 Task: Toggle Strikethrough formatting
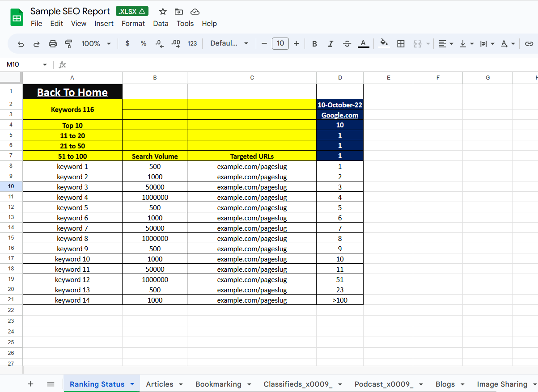[x=347, y=43]
